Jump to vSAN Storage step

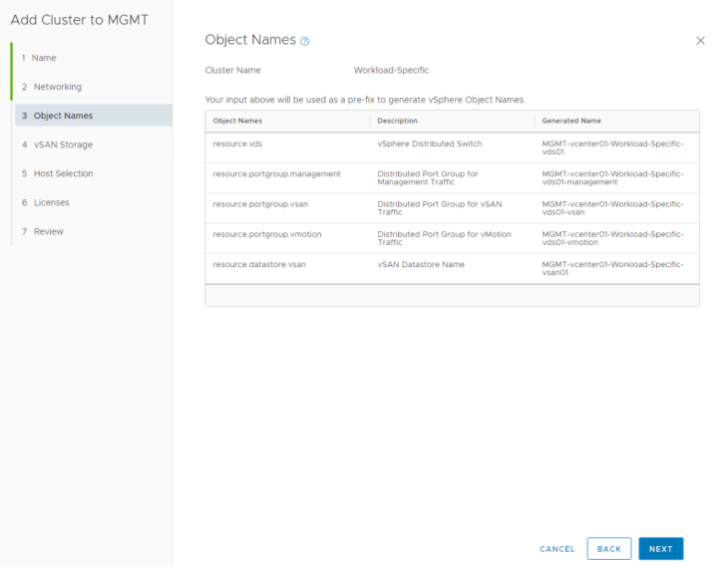[62, 144]
